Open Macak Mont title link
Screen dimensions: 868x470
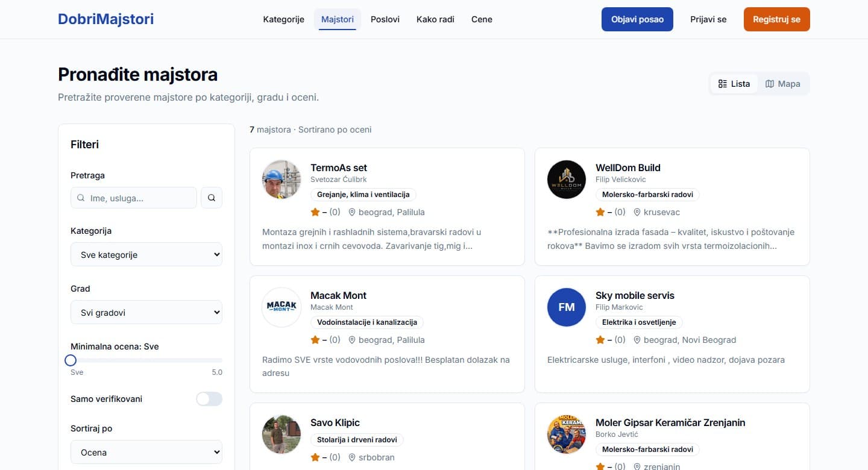point(338,295)
